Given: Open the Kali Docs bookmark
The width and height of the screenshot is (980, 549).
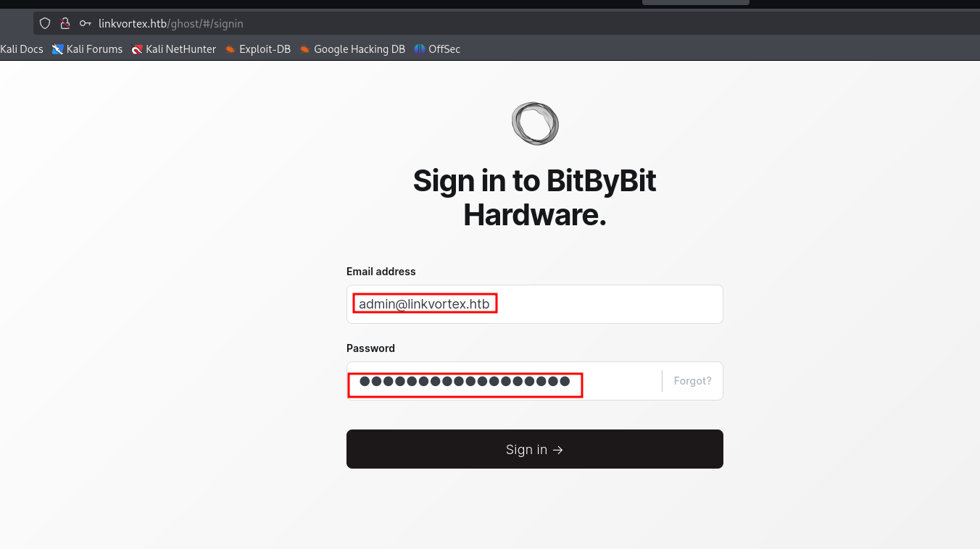Looking at the screenshot, I should pos(21,49).
